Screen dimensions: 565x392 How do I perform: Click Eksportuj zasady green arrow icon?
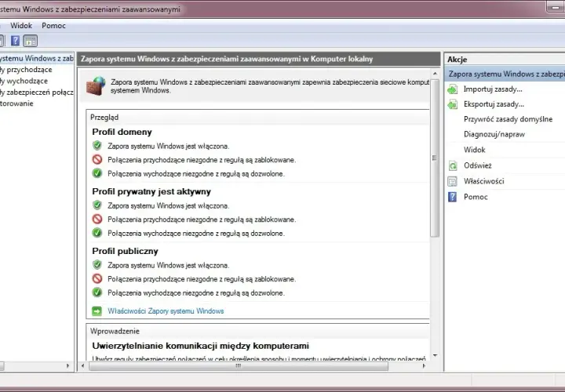coord(452,104)
